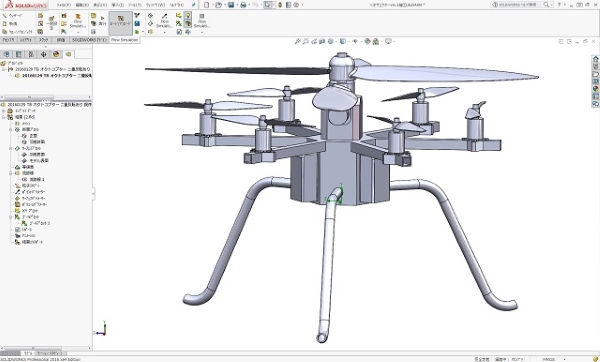This screenshot has width=600, height=362.
Task: Click the 実行 Run button
Action: (102, 21)
